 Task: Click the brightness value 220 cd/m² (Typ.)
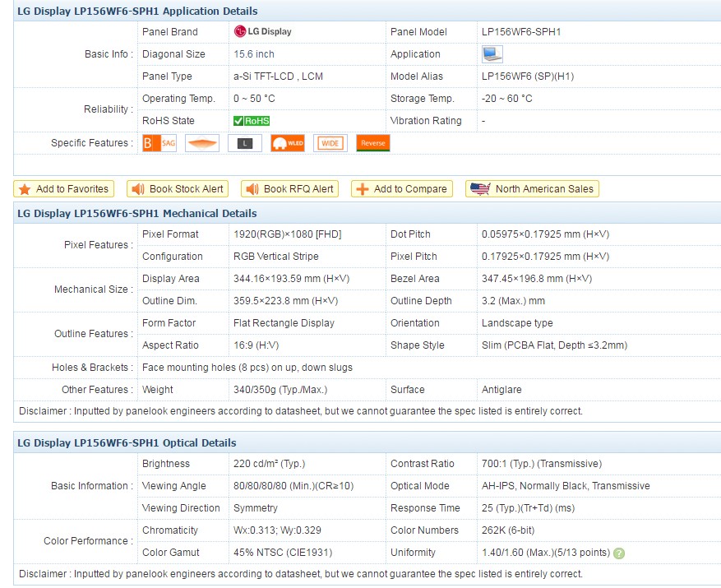pos(270,464)
